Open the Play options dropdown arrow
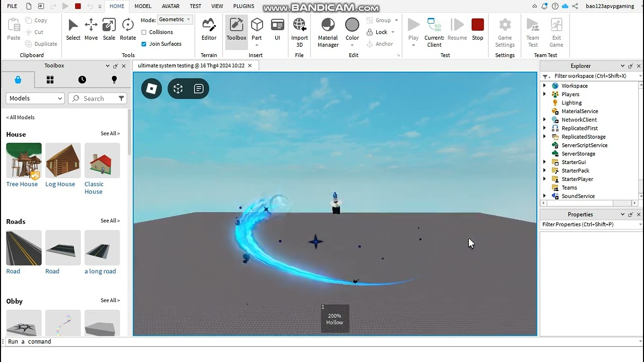Screen dimensions: 644x362 (x=414, y=45)
